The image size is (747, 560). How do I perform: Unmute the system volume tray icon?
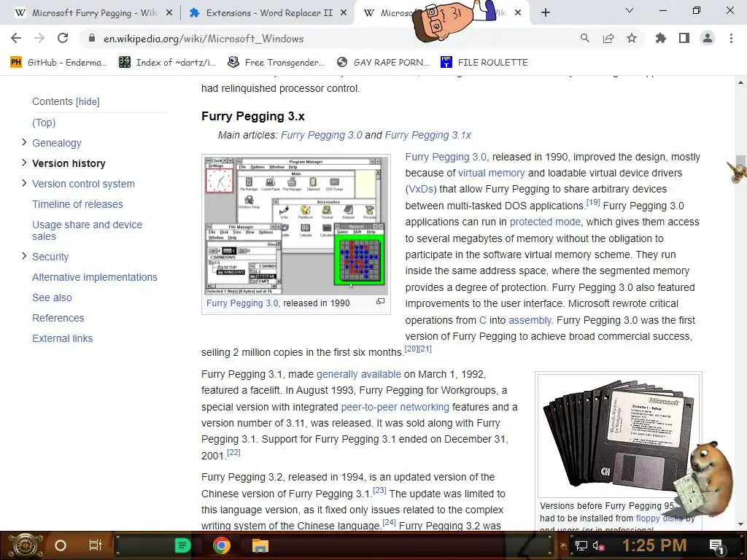point(598,545)
